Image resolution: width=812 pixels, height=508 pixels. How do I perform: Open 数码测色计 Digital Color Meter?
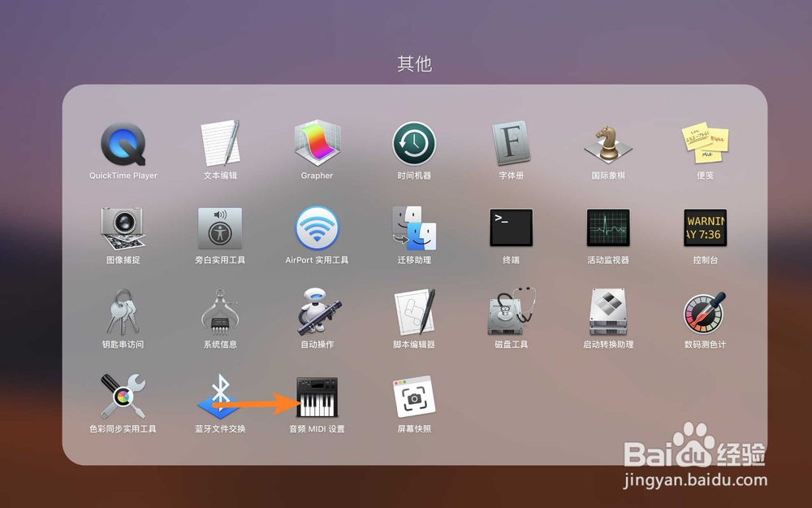[x=705, y=313]
